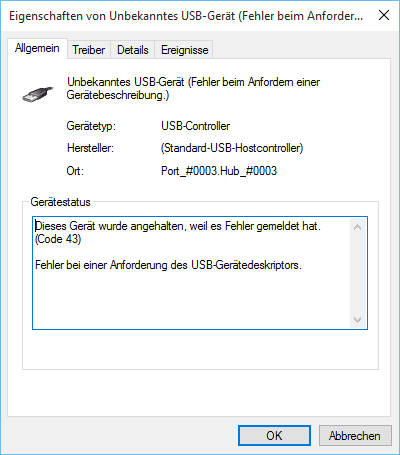Viewport: 400px width, 455px height.
Task: Click the dialog title bar text
Action: point(186,16)
